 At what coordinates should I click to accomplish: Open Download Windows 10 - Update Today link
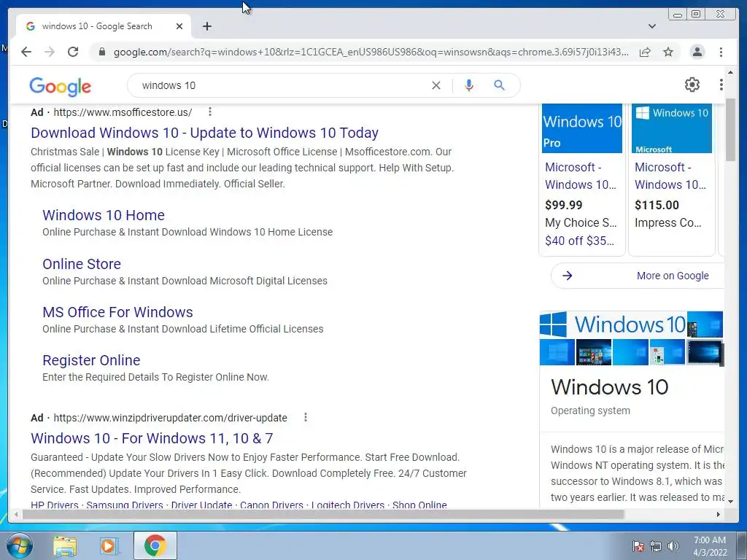[204, 133]
